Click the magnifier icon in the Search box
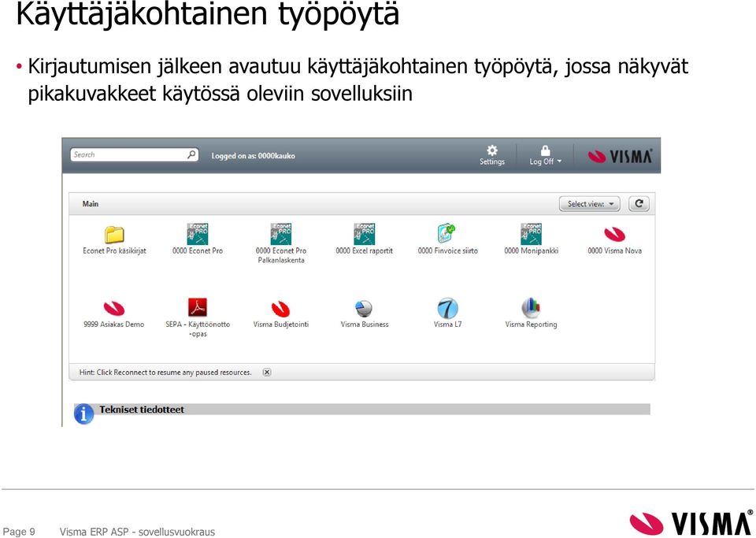 coord(191,154)
